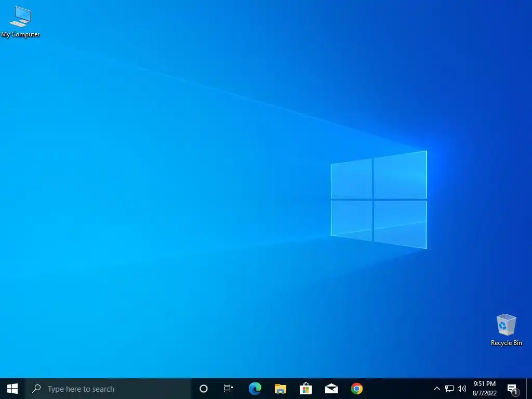Screen dimensions: 532x399
Task: Click the 'Type here to search' box
Action: pyautogui.click(x=108, y=389)
